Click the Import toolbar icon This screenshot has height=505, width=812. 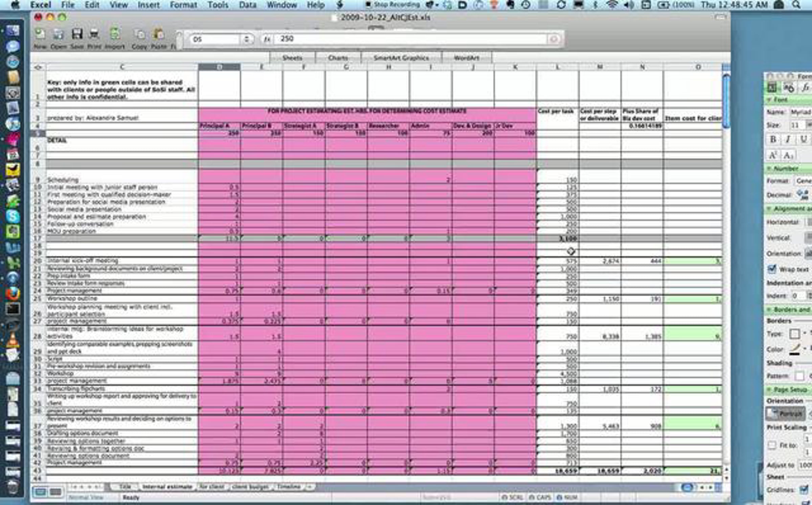pos(115,34)
